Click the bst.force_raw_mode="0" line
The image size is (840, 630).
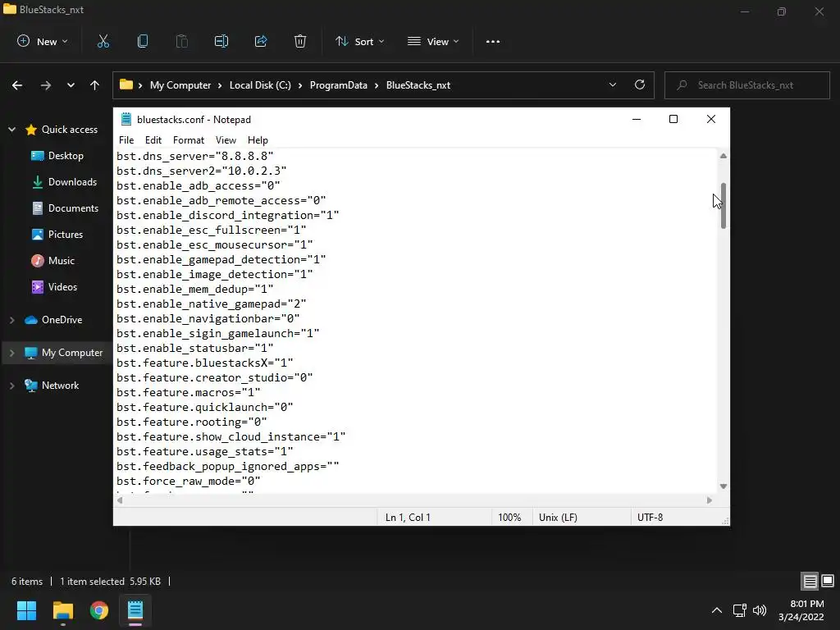[189, 481]
